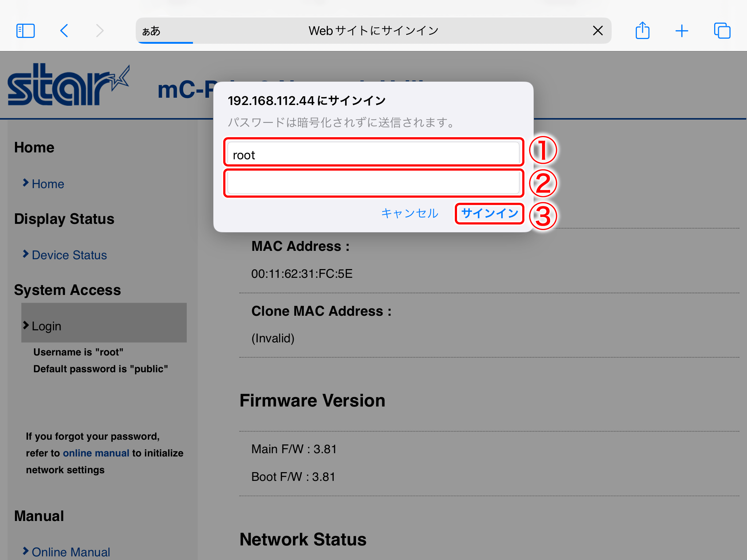747x560 pixels.
Task: Follow the online manual link
Action: [x=96, y=453]
